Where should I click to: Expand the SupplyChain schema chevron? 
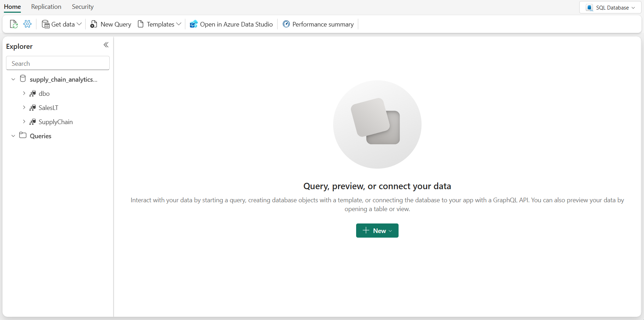point(24,122)
